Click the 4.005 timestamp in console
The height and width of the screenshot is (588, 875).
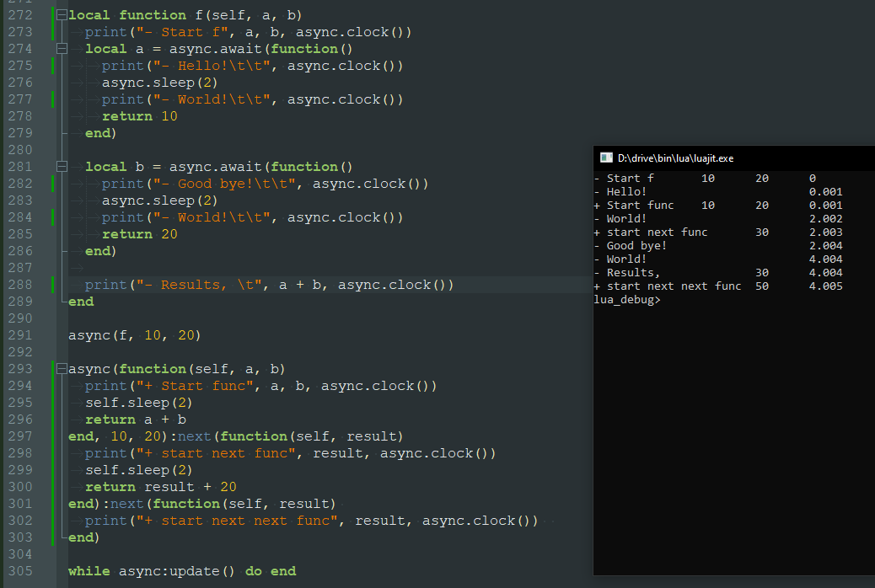pyautogui.click(x=826, y=286)
